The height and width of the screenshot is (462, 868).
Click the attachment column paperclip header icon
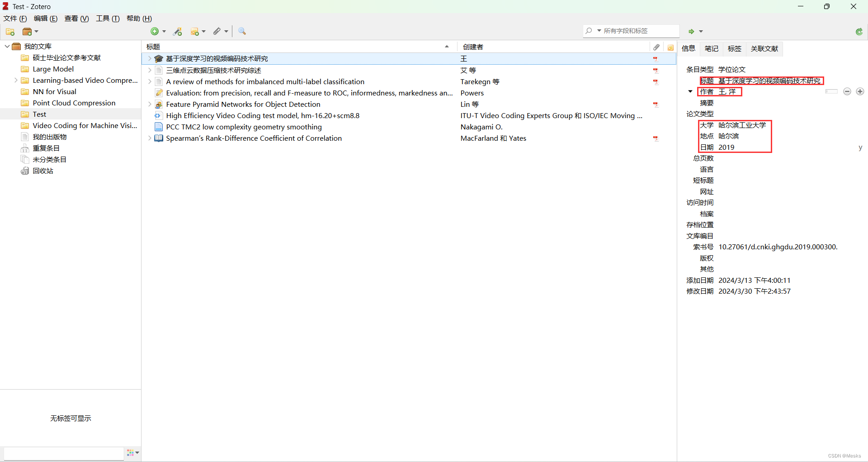point(656,47)
